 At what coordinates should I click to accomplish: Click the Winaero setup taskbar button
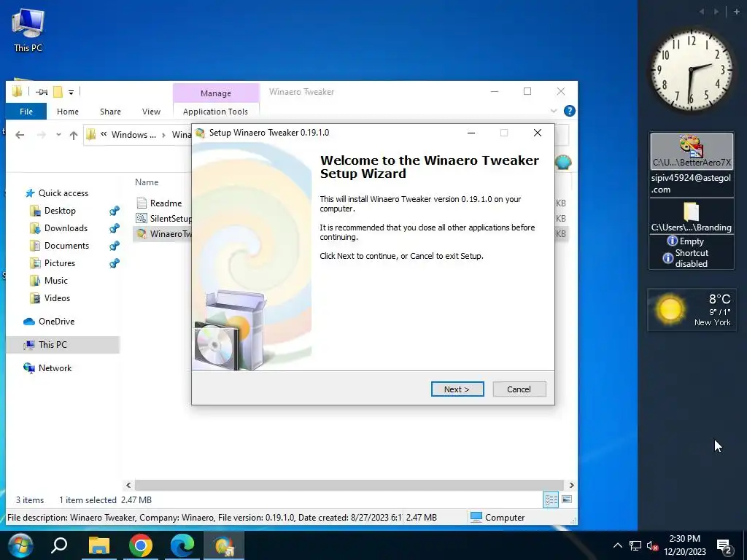coord(224,545)
